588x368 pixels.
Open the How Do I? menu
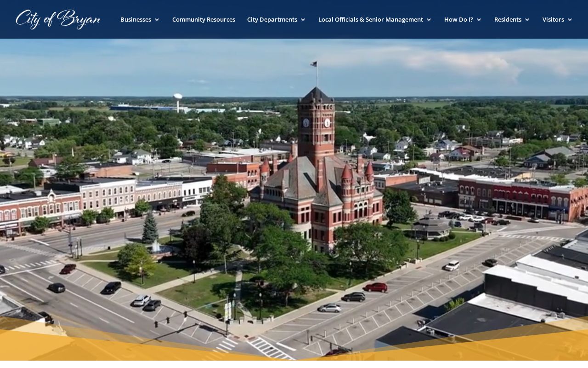pos(458,19)
